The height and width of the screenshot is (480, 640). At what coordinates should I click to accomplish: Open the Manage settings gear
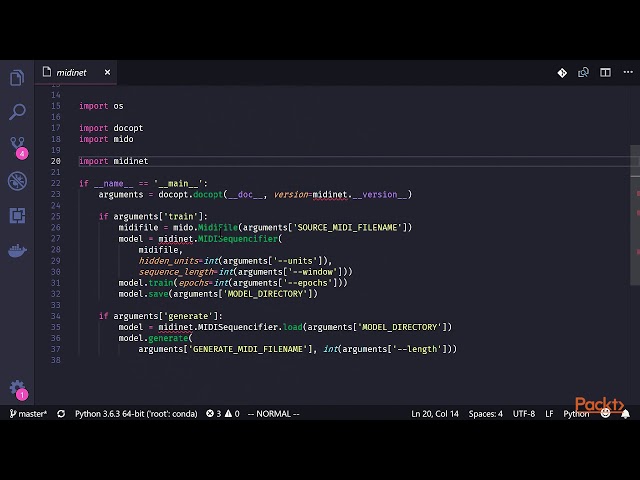pyautogui.click(x=18, y=389)
